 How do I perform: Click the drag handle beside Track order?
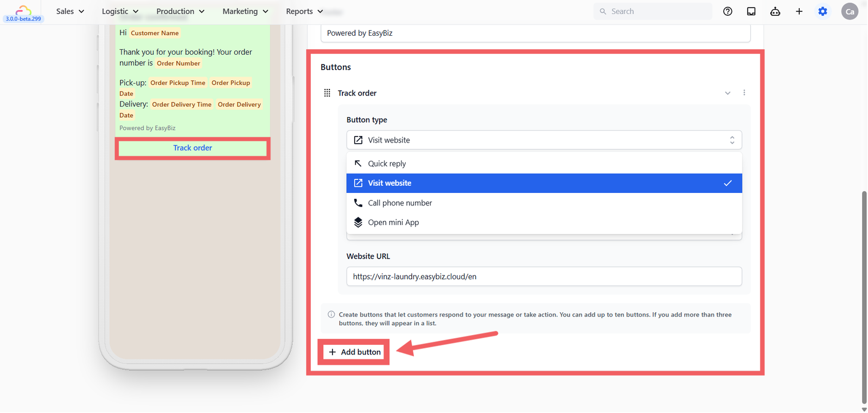327,93
